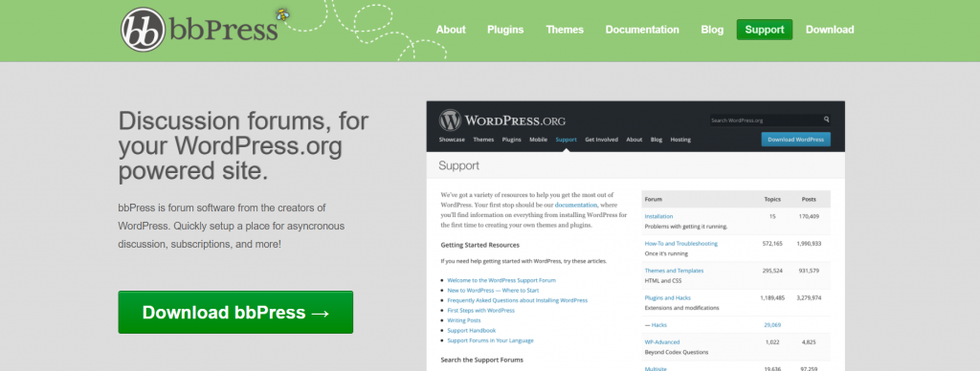
Task: Click the Download bbPress green button
Action: pos(235,313)
